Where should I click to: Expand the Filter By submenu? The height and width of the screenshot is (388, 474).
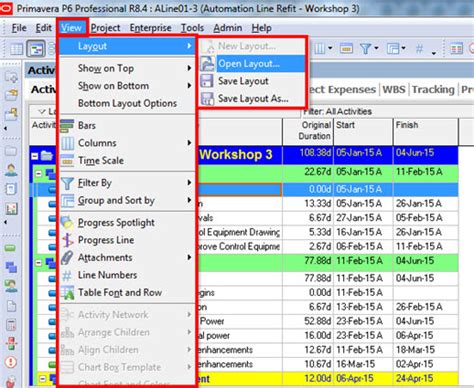pyautogui.click(x=127, y=183)
